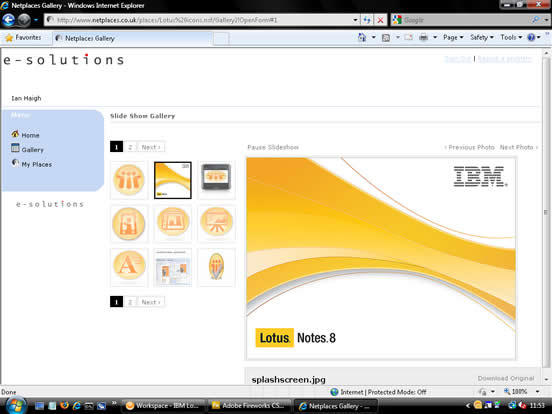The height and width of the screenshot is (414, 552).
Task: Expand the 100% zoom level dropdown
Action: pyautogui.click(x=537, y=391)
